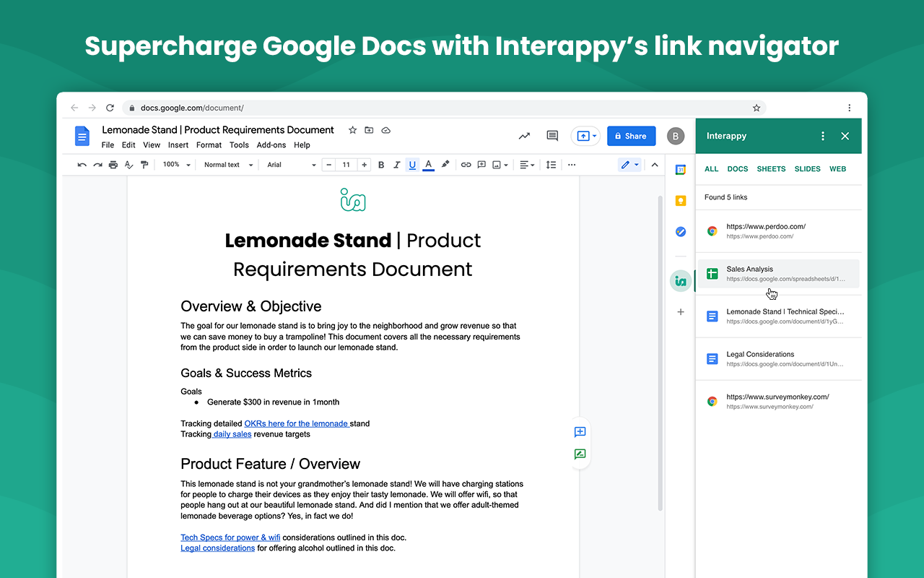
Task: Select the paint format roller
Action: 144,165
